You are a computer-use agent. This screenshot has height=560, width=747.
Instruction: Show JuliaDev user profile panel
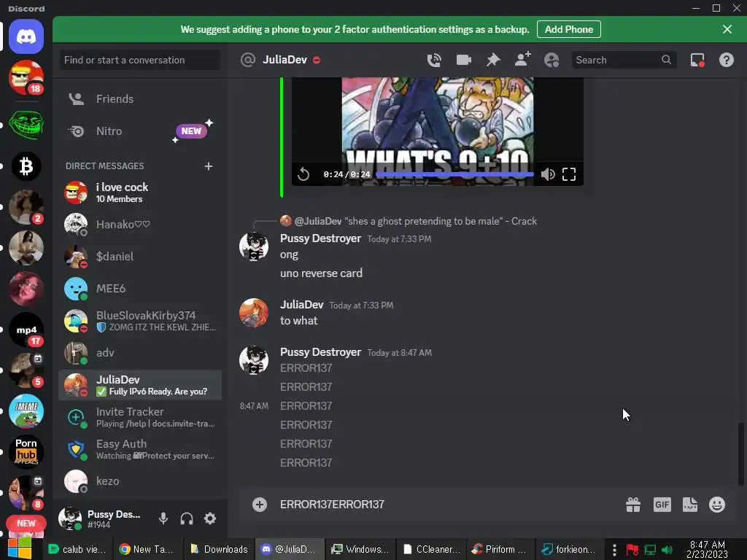551,60
